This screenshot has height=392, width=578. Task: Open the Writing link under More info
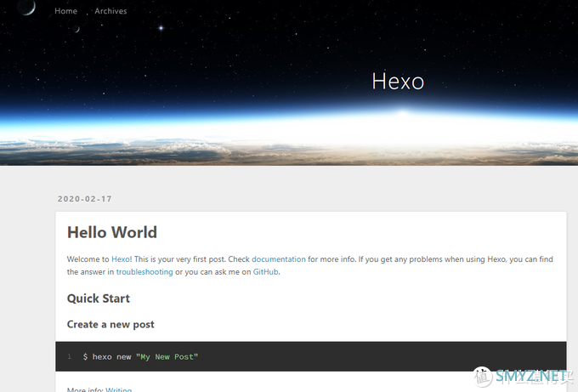119,389
